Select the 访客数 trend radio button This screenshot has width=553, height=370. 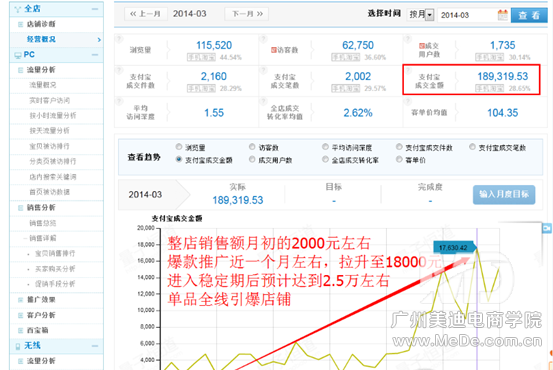pyautogui.click(x=252, y=147)
